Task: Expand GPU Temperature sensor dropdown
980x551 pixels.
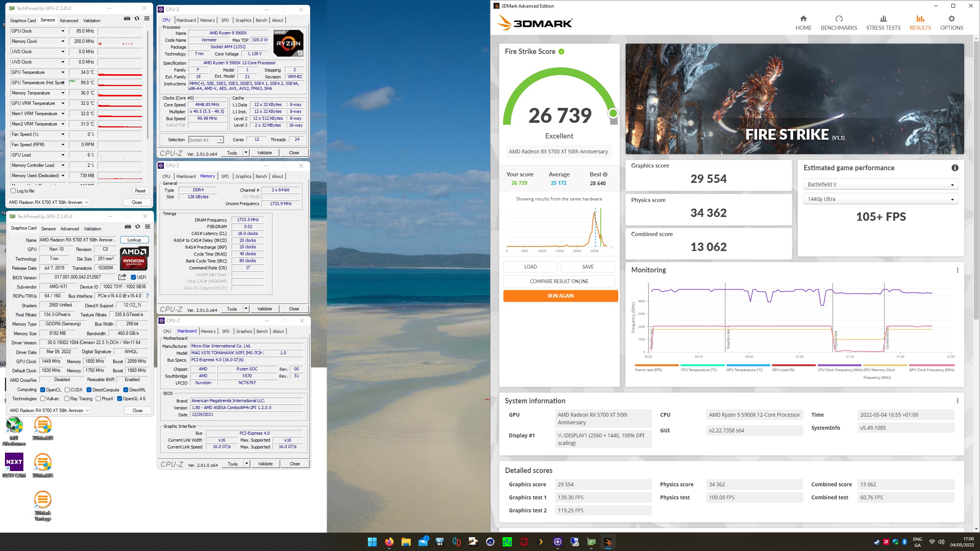Action: coord(63,72)
